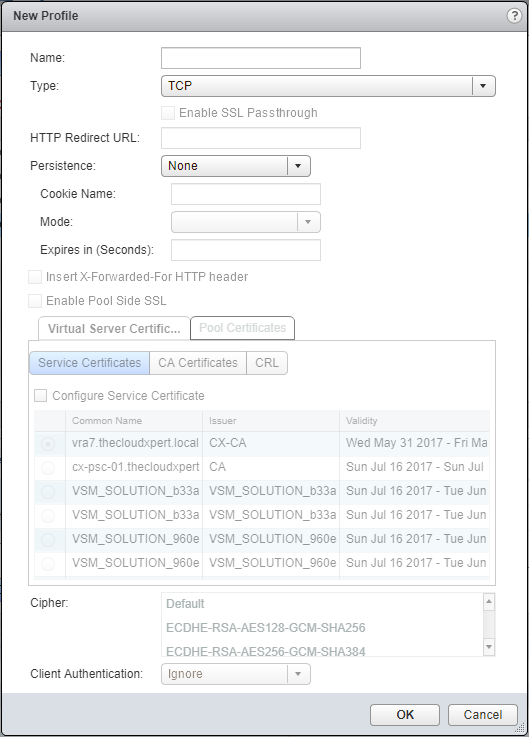Image resolution: width=529 pixels, height=737 pixels.
Task: Enable Insert X-Forwarded-For HTTP header checkbox
Action: pos(35,277)
